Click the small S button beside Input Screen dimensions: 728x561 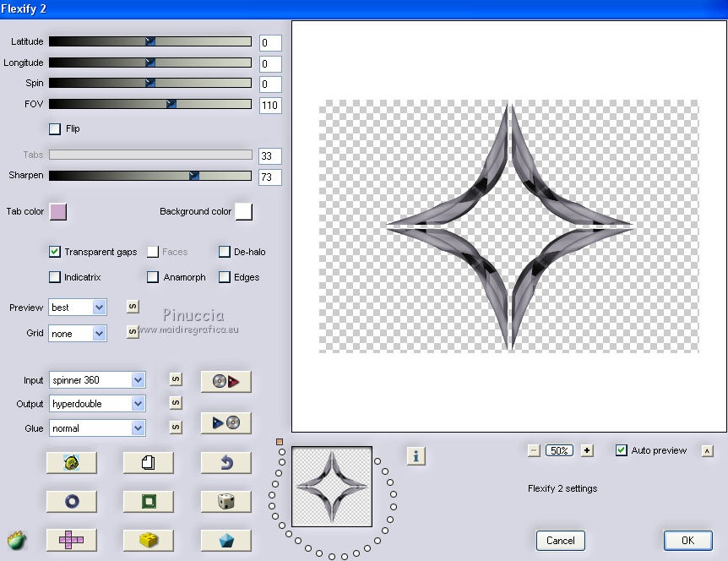click(x=176, y=379)
